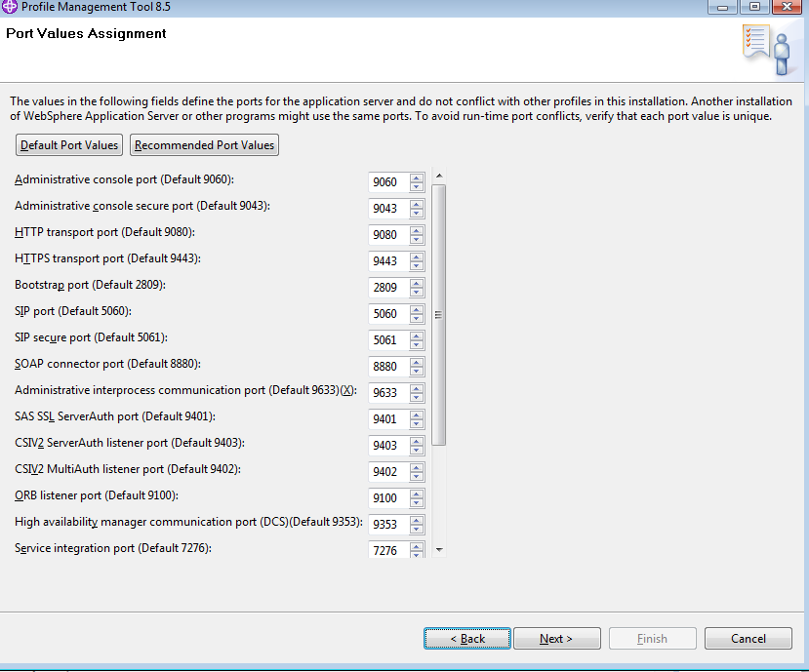Focus the Service integration port field
The image size is (809, 672).
(x=389, y=550)
